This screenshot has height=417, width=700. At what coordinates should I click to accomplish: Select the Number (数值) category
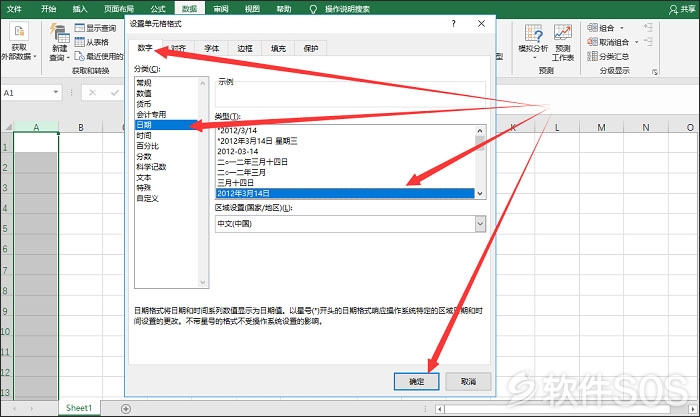pyautogui.click(x=166, y=93)
